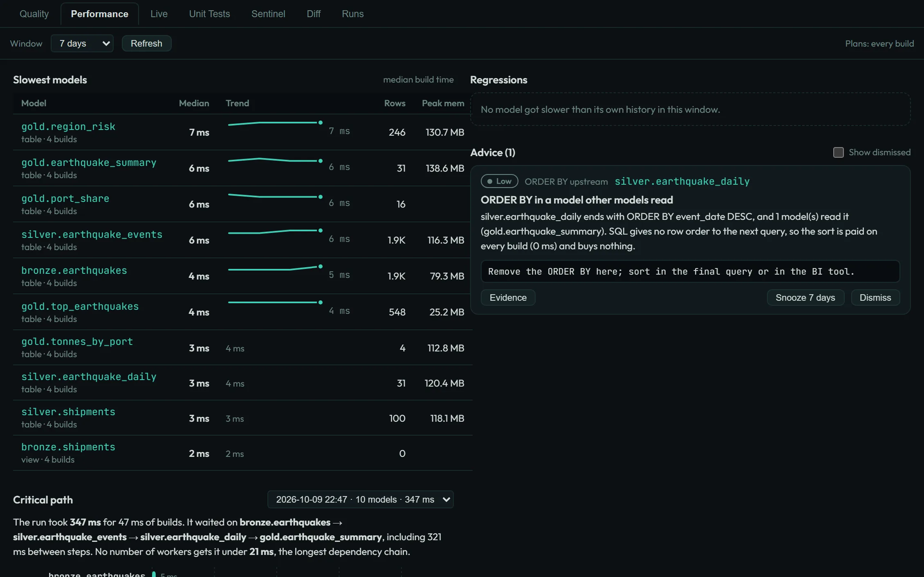Open the bronze.shipments view model
The height and width of the screenshot is (577, 924).
68,447
